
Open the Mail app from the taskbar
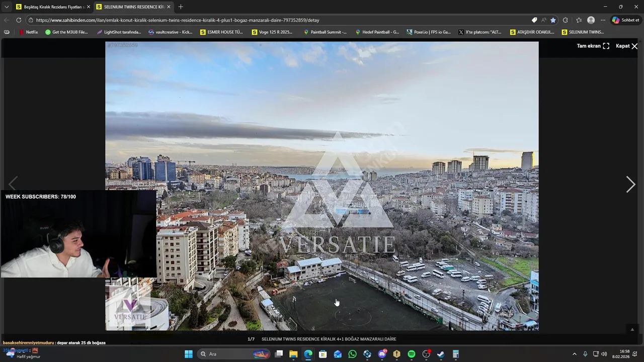338,354
